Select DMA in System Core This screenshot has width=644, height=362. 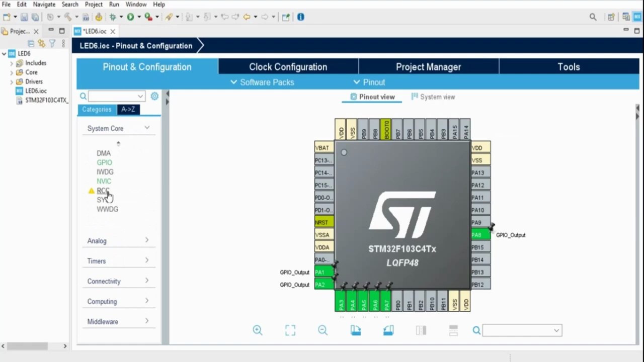point(104,153)
